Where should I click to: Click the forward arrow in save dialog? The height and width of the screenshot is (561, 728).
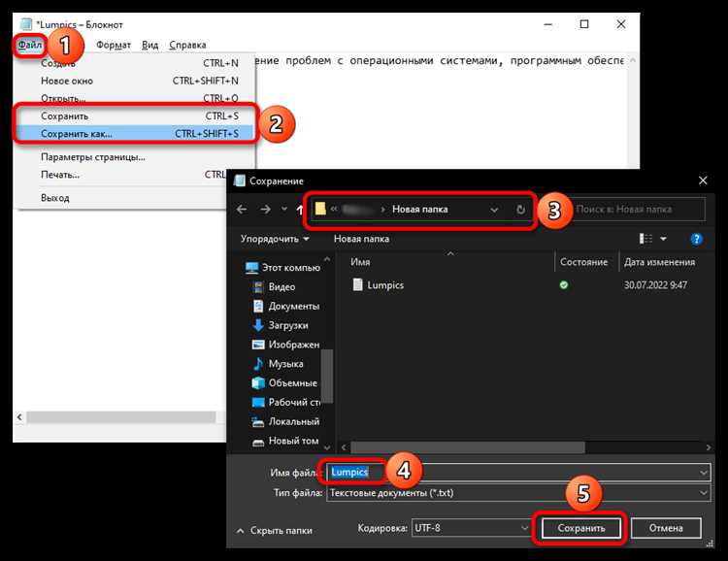click(265, 210)
